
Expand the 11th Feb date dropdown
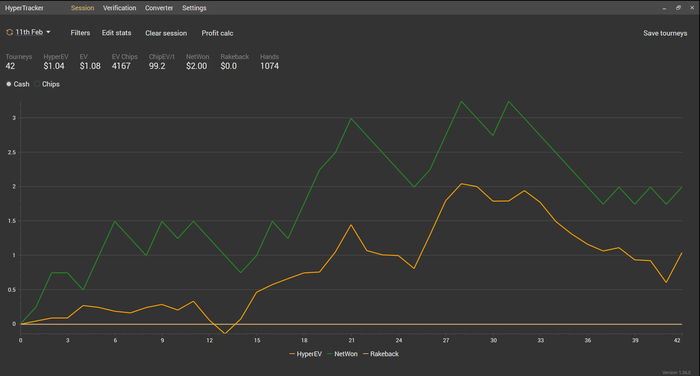(33, 32)
